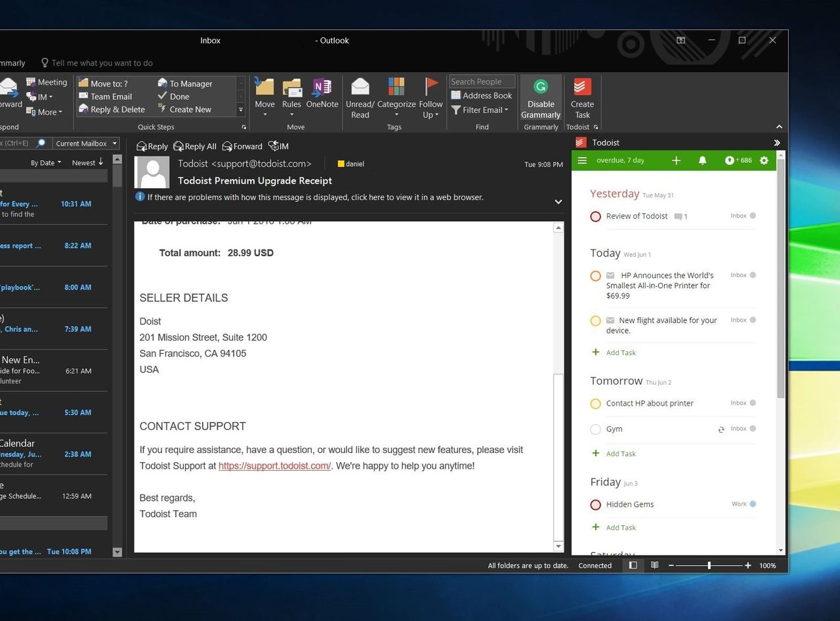Open the Address Book
The image size is (840, 621).
click(x=481, y=95)
